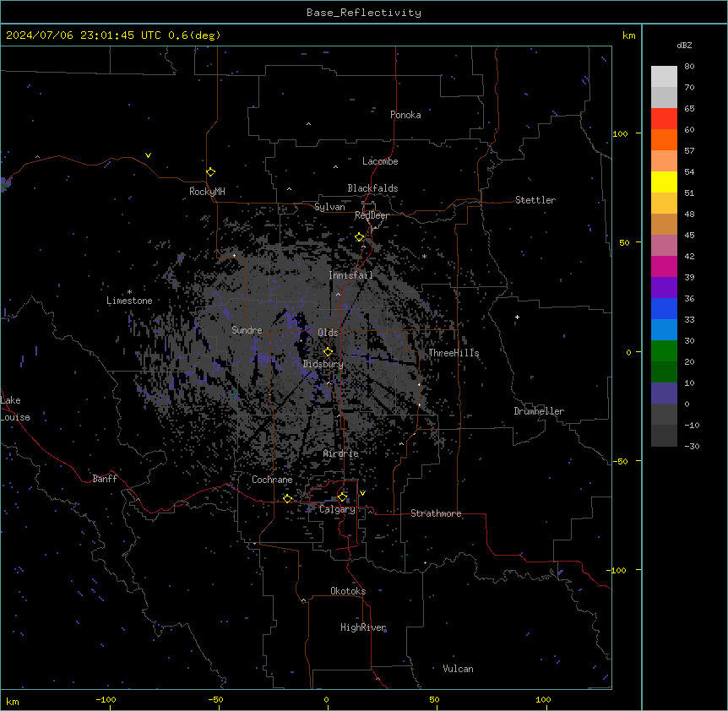Click the Ponoka city label
The width and height of the screenshot is (728, 711).
coord(405,115)
